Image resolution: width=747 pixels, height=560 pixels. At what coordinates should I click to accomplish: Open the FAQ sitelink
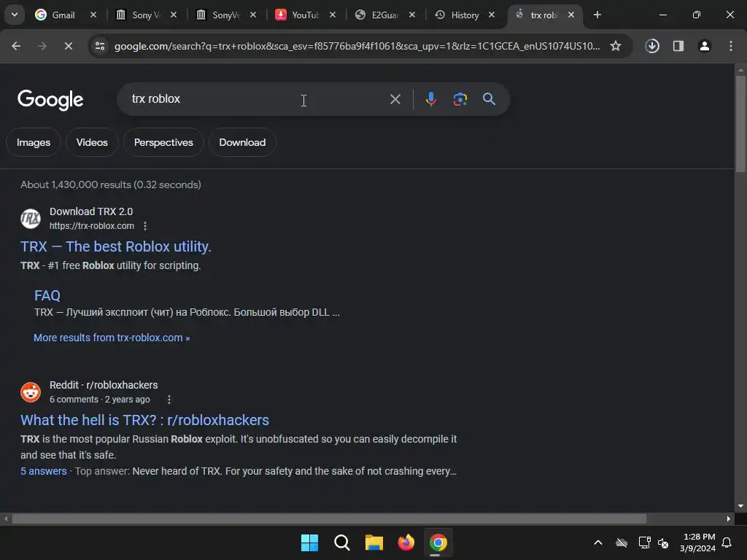(47, 296)
